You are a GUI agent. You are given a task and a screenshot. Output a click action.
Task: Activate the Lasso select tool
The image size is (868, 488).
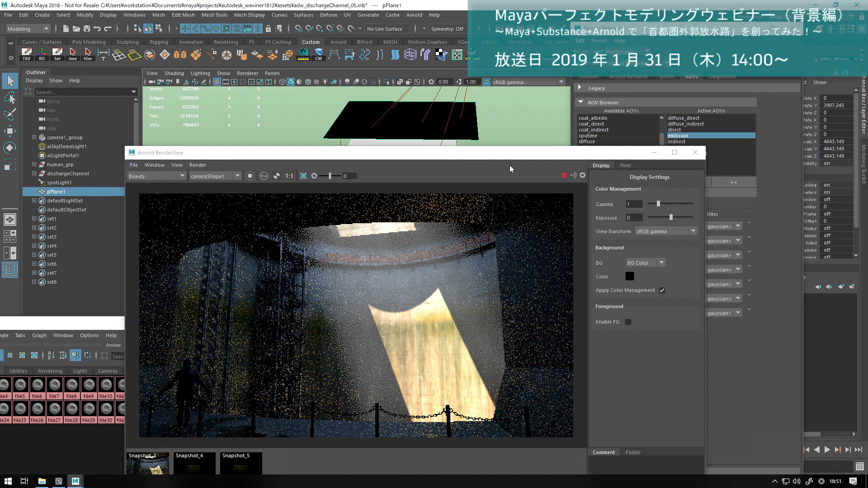(x=10, y=98)
